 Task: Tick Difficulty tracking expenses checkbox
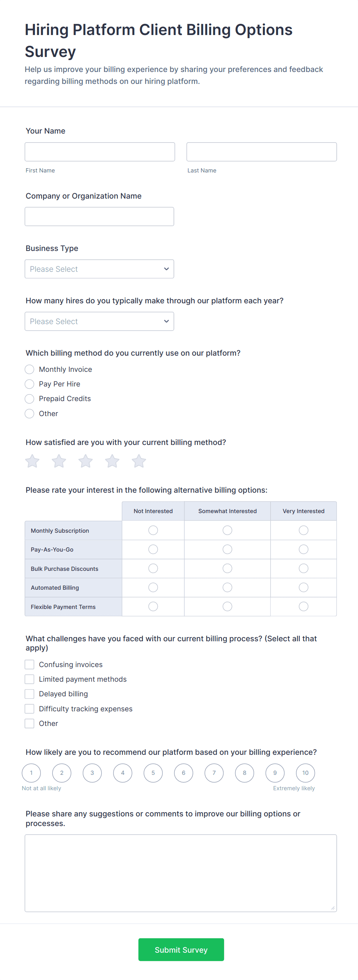point(30,709)
